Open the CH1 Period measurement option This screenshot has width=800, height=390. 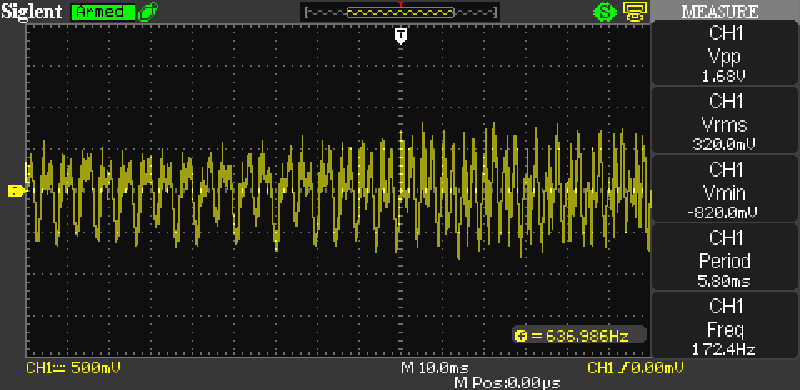[x=726, y=258]
